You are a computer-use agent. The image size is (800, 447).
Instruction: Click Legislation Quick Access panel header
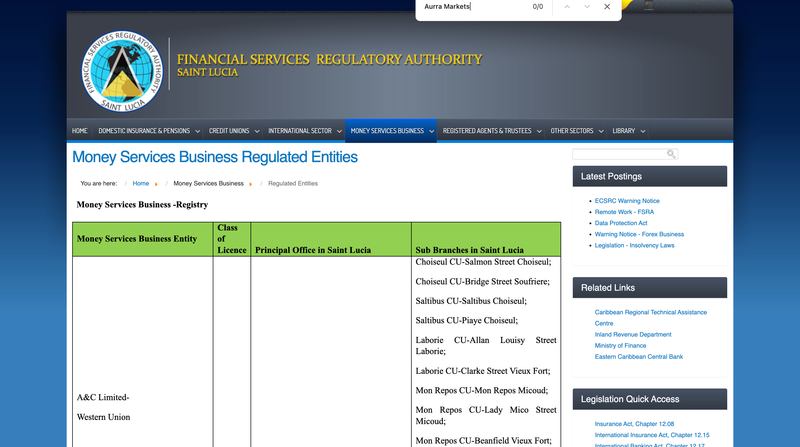649,399
